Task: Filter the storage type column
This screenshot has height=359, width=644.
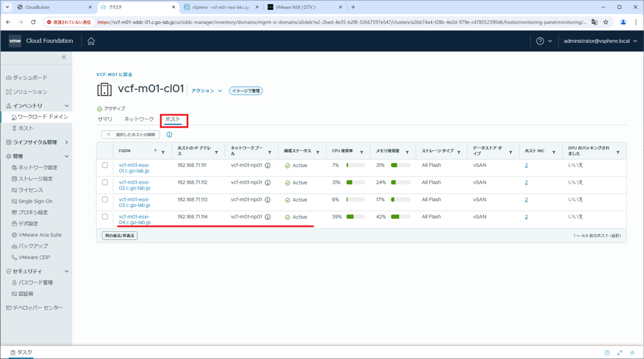Action: (459, 152)
